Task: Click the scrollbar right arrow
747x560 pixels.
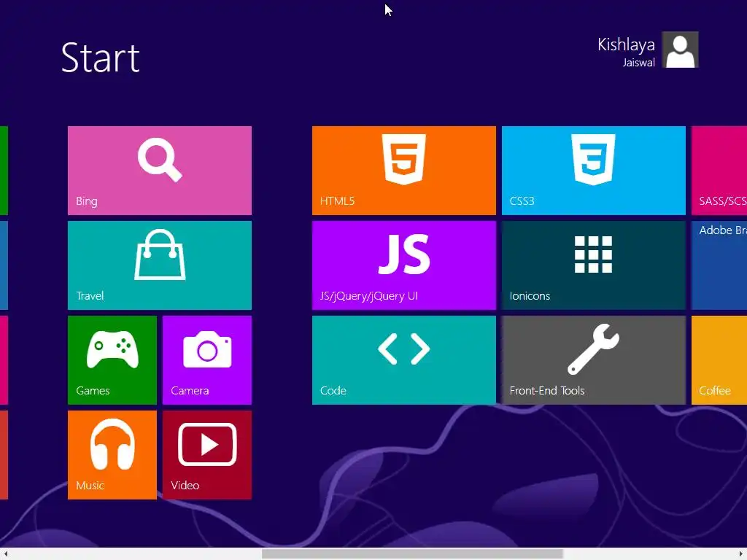Action: coord(741,554)
